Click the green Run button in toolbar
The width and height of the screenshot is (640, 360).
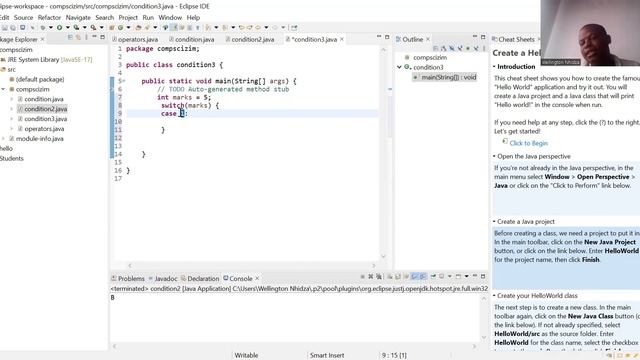[59, 28]
